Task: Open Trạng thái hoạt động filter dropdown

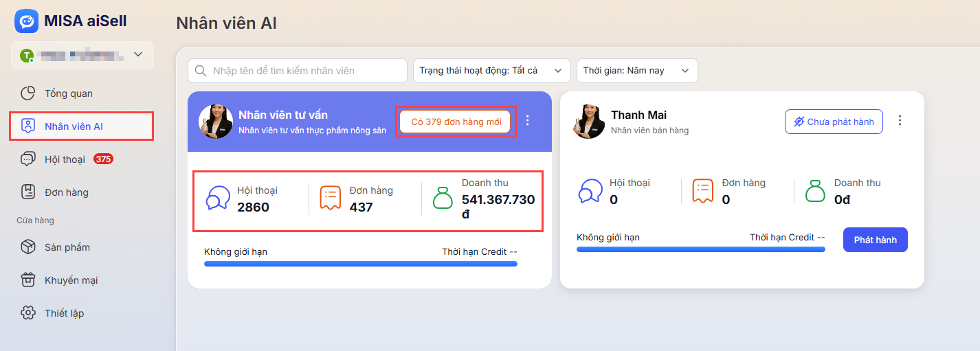Action: [491, 71]
